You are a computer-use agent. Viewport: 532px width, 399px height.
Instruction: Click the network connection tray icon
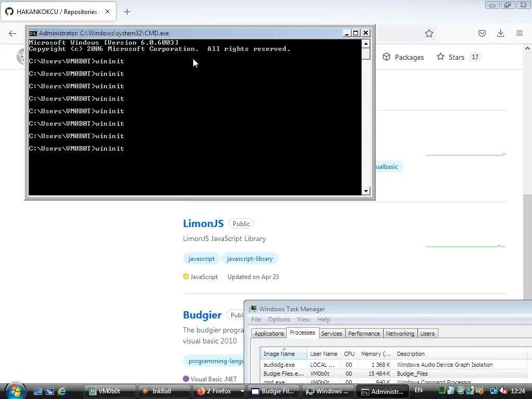click(494, 391)
